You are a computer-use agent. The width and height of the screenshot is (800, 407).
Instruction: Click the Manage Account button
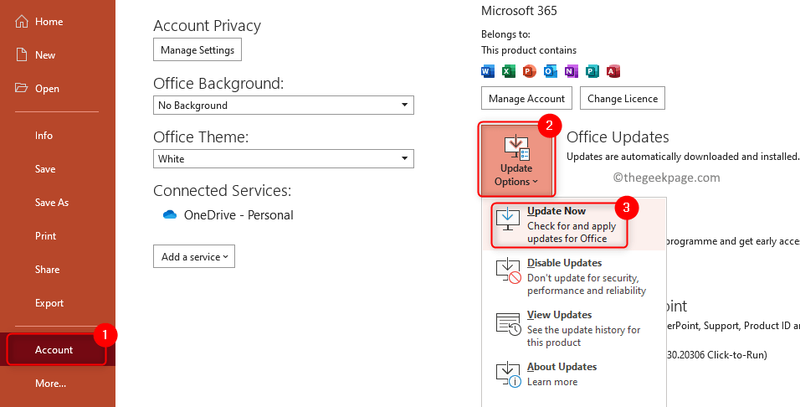pyautogui.click(x=527, y=98)
